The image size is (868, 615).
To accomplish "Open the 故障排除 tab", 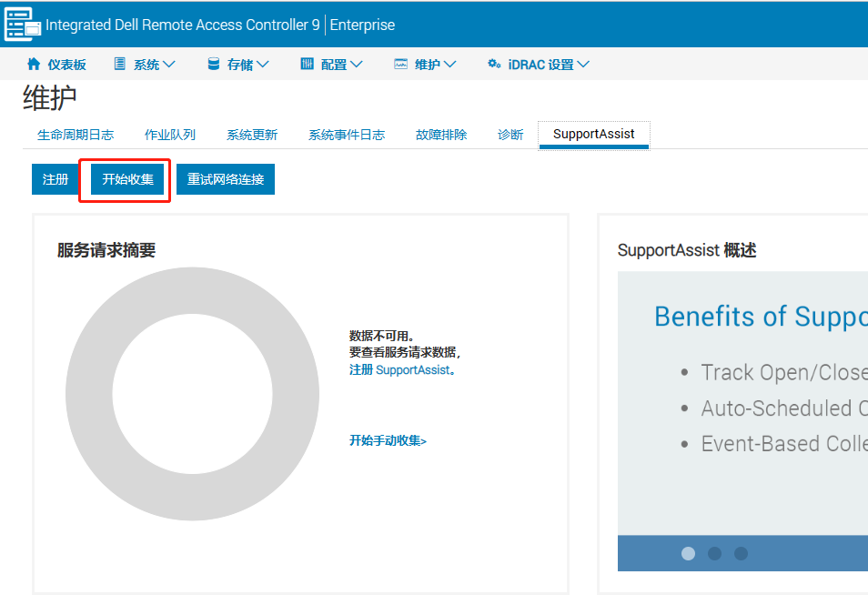I will pyautogui.click(x=441, y=133).
